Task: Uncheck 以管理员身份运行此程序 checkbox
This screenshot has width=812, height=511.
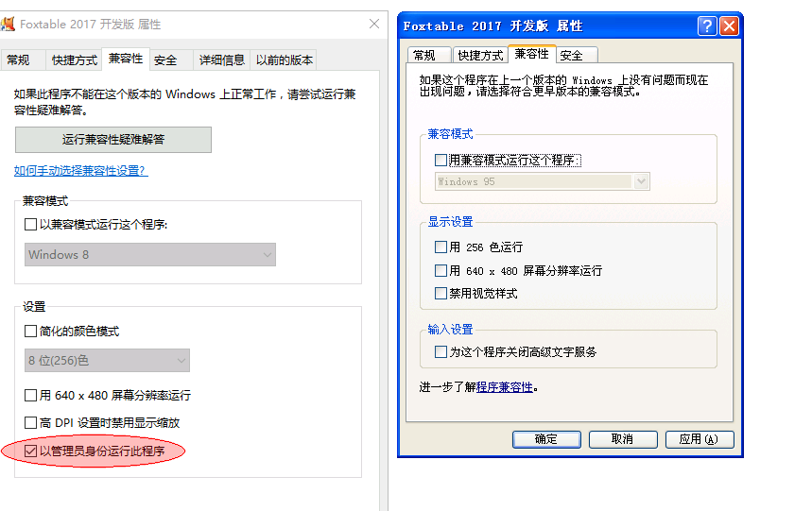Action: [30, 451]
